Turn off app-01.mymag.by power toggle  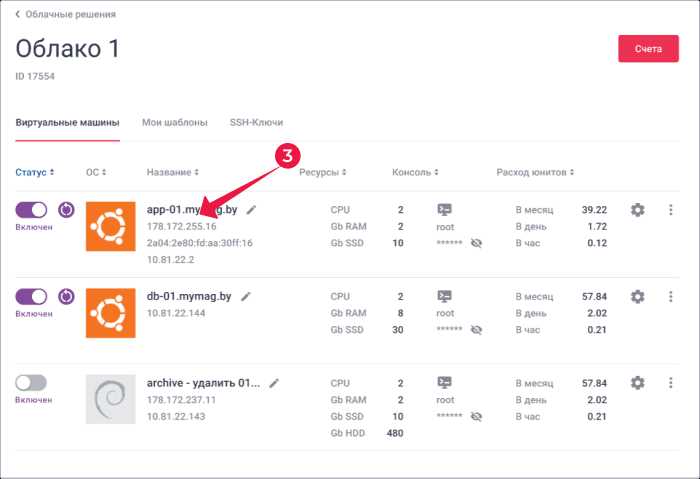coord(31,210)
